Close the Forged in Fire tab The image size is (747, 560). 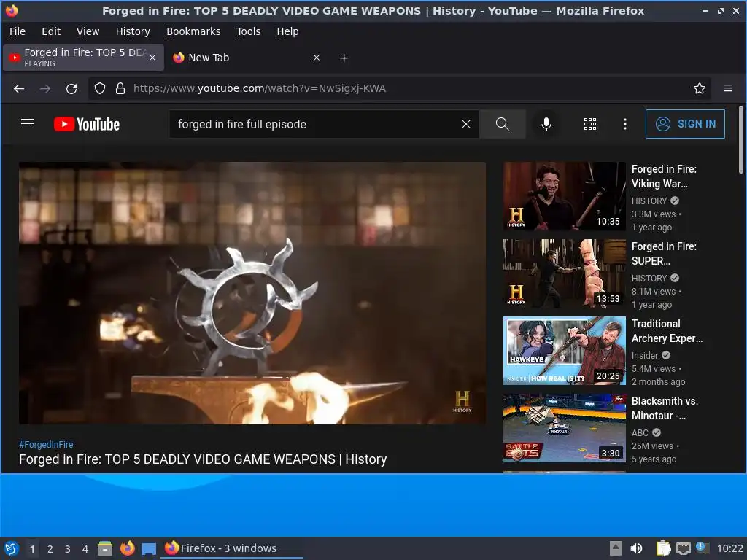click(152, 58)
